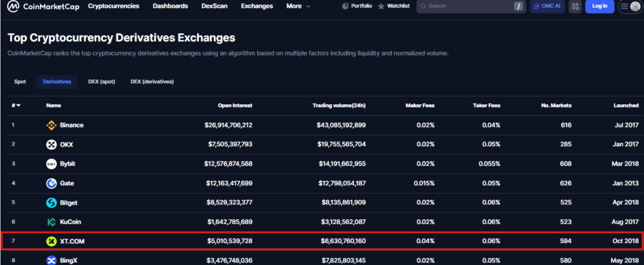Open the hamburger profile menu
Screen dimensions: 644x265
[630, 6]
